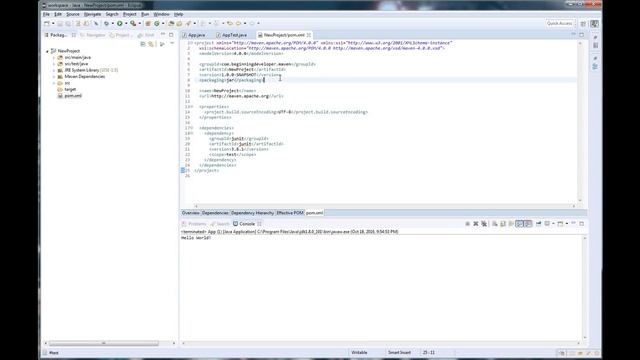This screenshot has height=360, width=640.
Task: Open the Help menu
Action: [179, 14]
